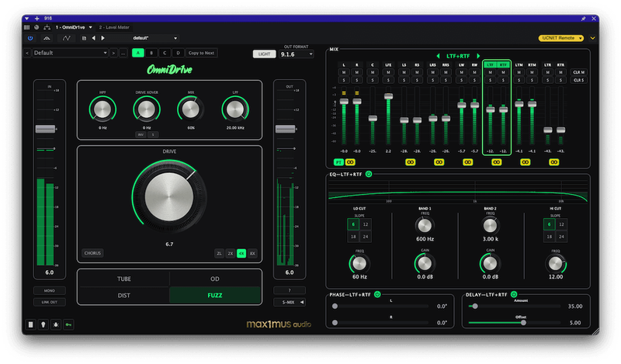Switch to the 2 - Level Meter tab
Viewport: 621px width, 364px height.
click(x=114, y=27)
